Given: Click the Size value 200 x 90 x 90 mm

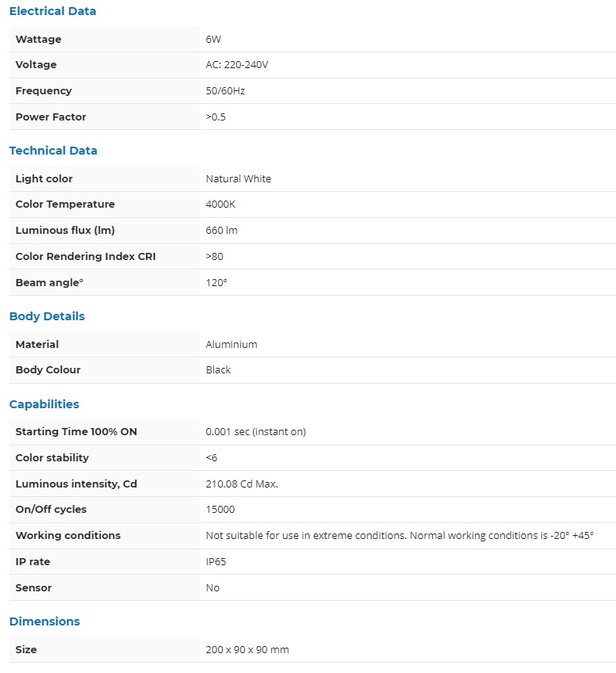Looking at the screenshot, I should click(x=247, y=650).
